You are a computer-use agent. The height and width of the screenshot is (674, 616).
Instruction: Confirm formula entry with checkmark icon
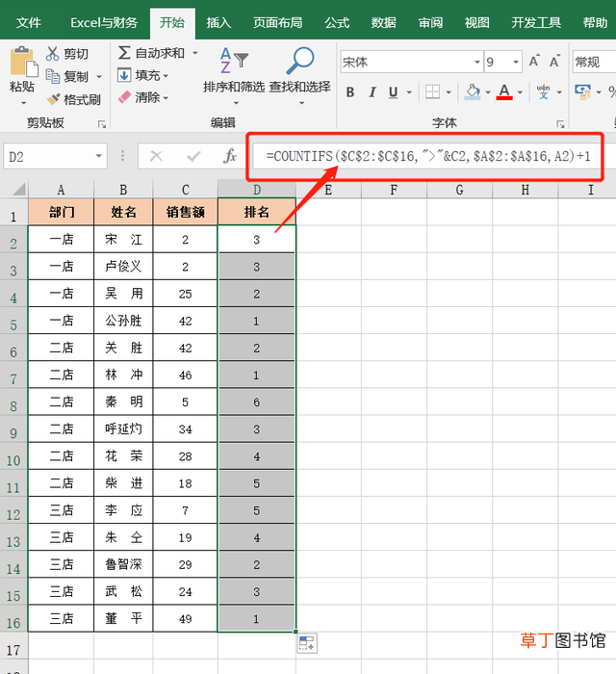(193, 156)
